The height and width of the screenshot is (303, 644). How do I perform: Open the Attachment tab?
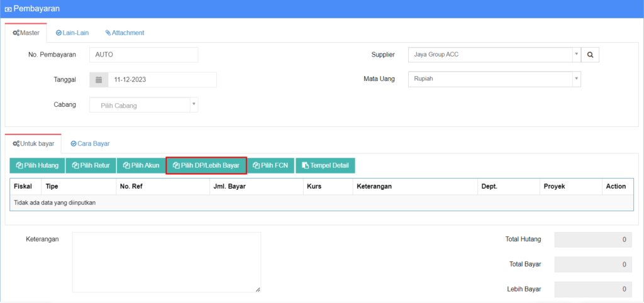[125, 33]
